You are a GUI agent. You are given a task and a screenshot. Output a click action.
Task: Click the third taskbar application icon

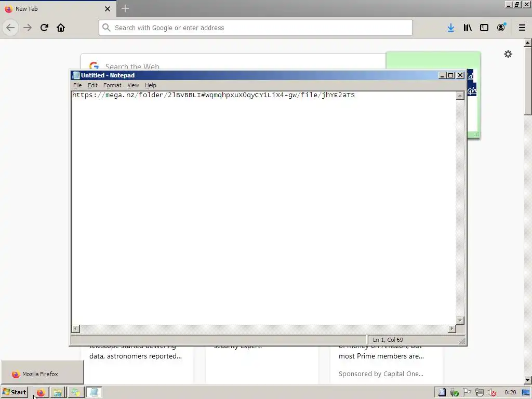75,393
